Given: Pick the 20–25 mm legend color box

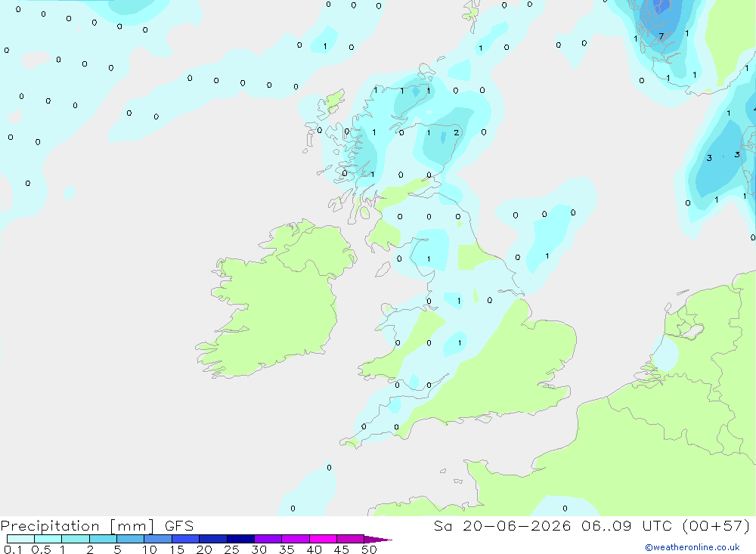Looking at the screenshot, I should coord(213,539).
